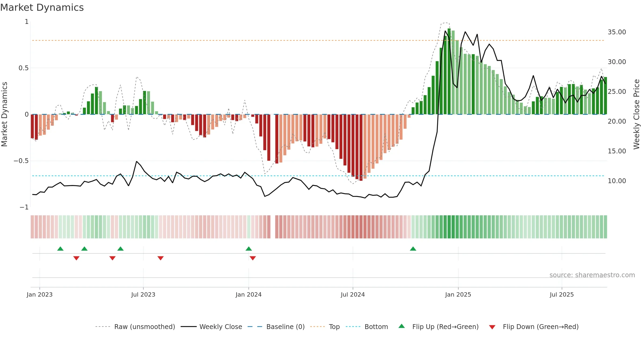Image resolution: width=644 pixels, height=362 pixels.
Task: Toggle the Top legend entry
Action: (x=325, y=327)
